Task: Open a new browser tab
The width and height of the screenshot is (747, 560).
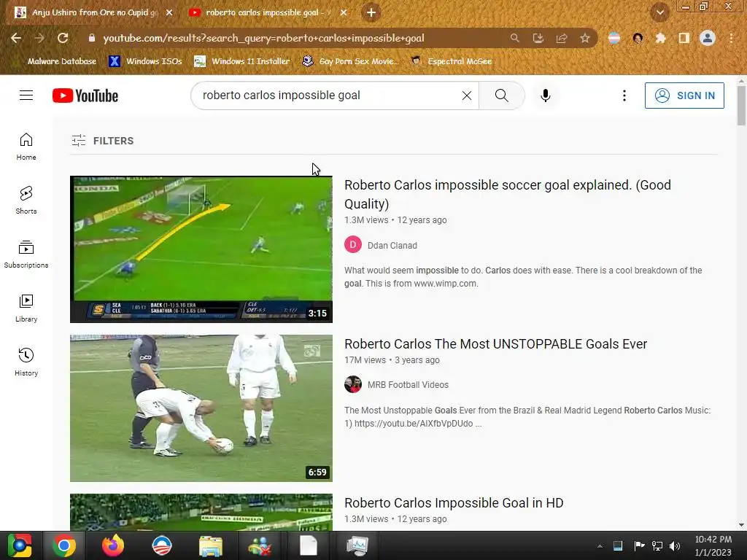Action: 371,12
